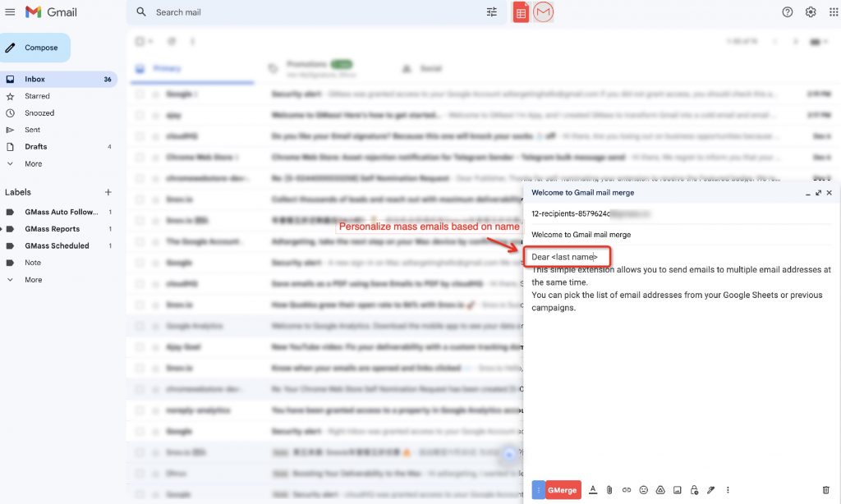
Task: Toggle confidential mode lock icon
Action: pos(694,489)
